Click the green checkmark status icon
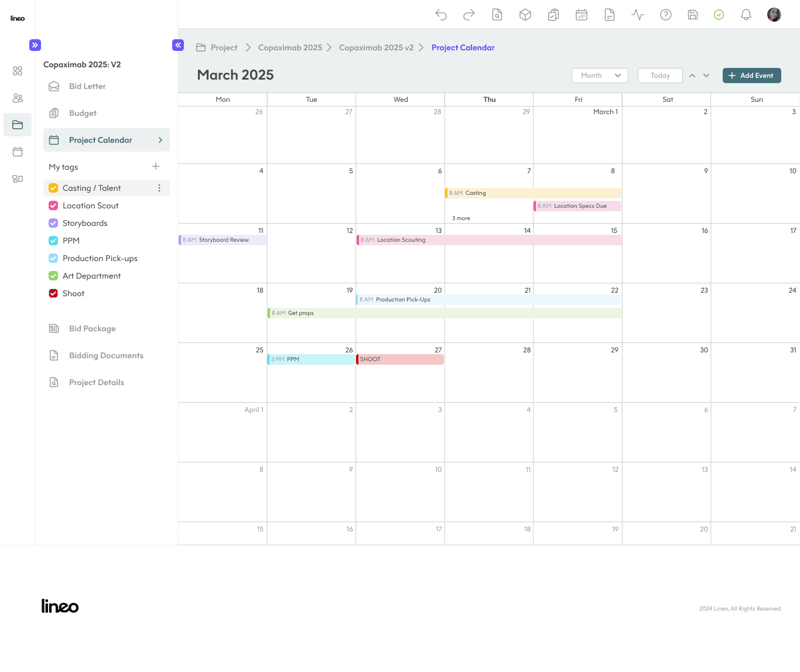Image resolution: width=800 pixels, height=672 pixels. pos(719,15)
